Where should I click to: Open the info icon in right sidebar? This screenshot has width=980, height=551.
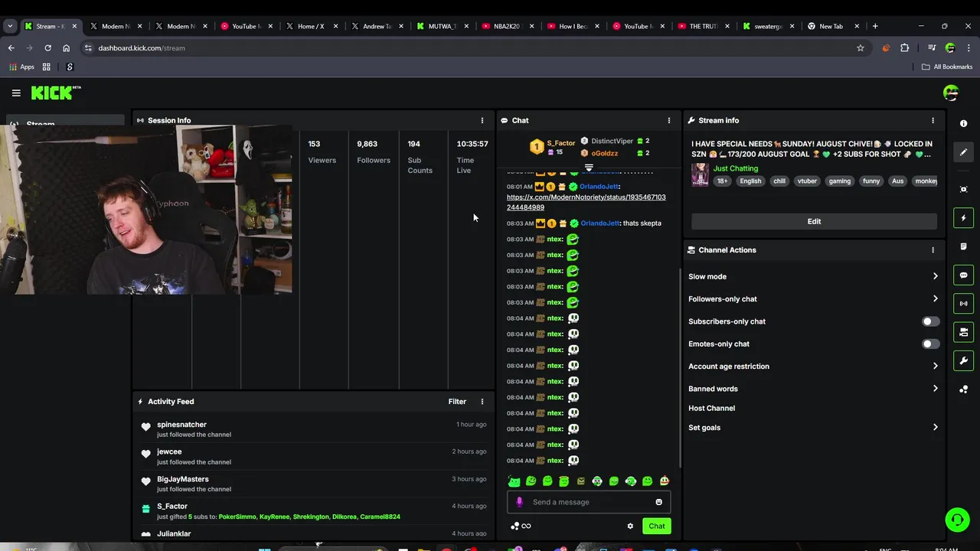click(963, 123)
